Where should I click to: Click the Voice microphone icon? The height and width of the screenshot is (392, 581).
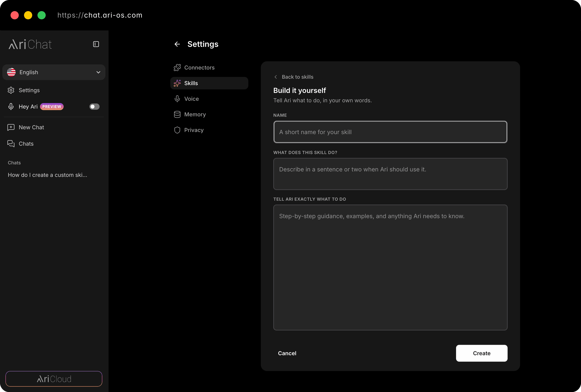click(x=177, y=99)
